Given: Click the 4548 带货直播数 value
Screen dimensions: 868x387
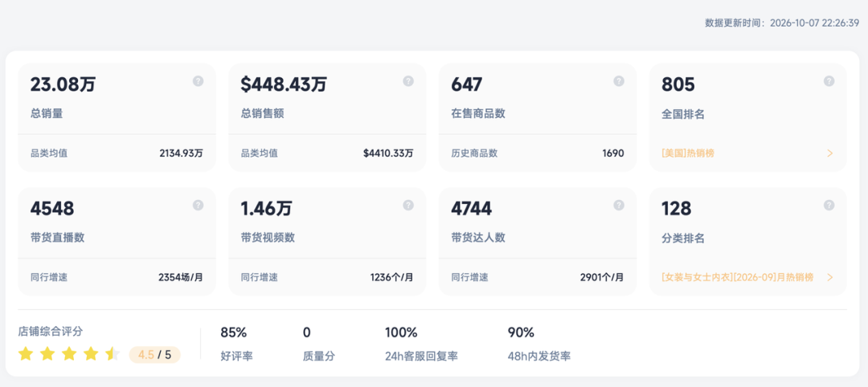Looking at the screenshot, I should [52, 209].
